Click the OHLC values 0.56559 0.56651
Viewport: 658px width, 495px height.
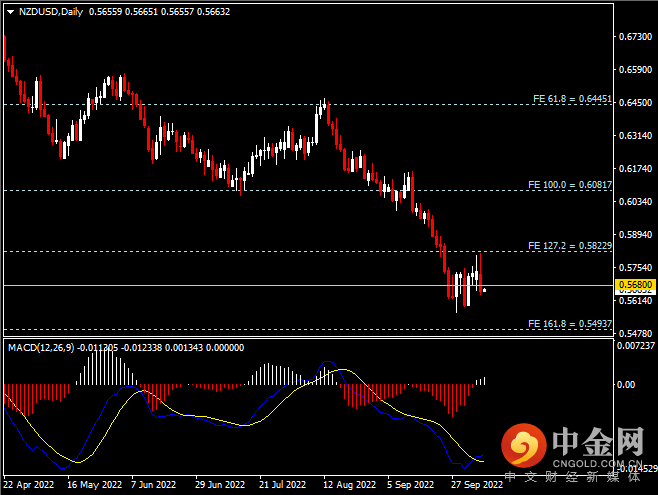coord(123,12)
